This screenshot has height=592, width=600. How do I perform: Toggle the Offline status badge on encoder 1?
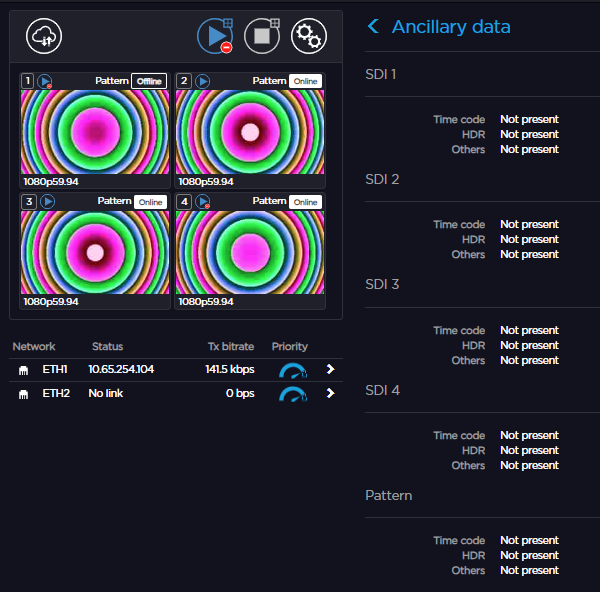point(149,81)
